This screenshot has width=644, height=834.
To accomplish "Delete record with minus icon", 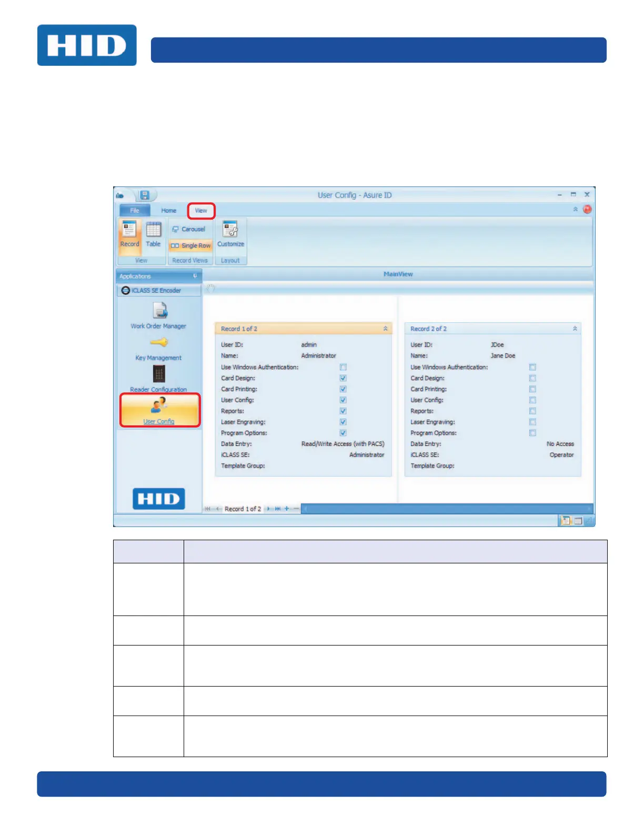I will 296,509.
